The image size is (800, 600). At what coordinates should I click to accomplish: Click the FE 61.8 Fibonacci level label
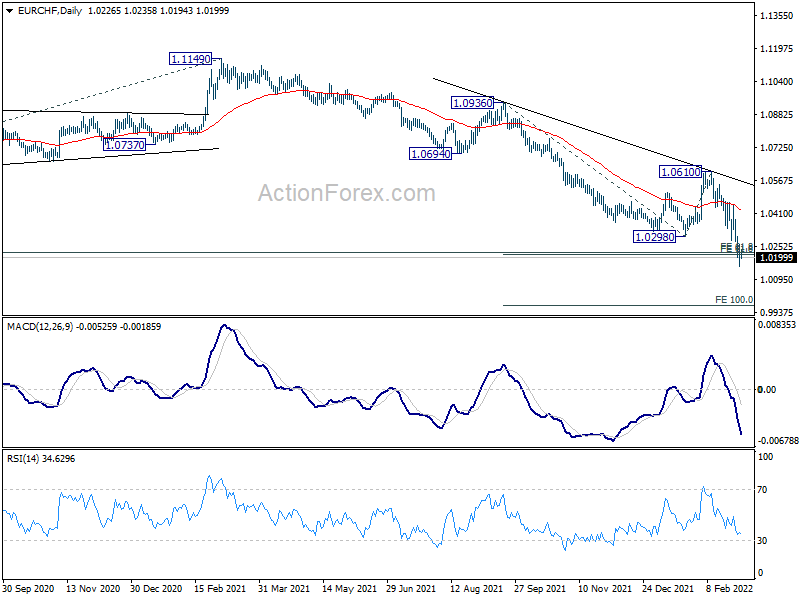point(736,247)
